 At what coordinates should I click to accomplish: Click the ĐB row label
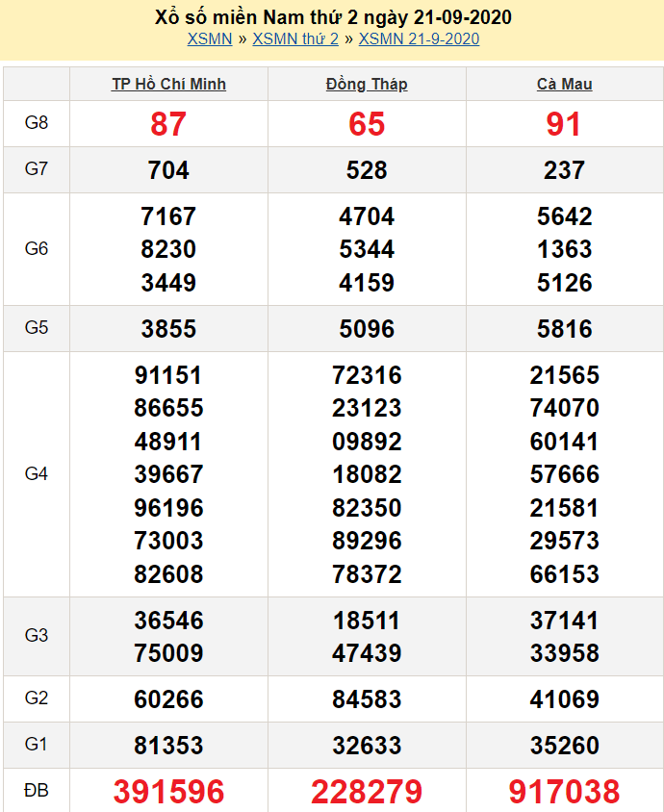(37, 791)
